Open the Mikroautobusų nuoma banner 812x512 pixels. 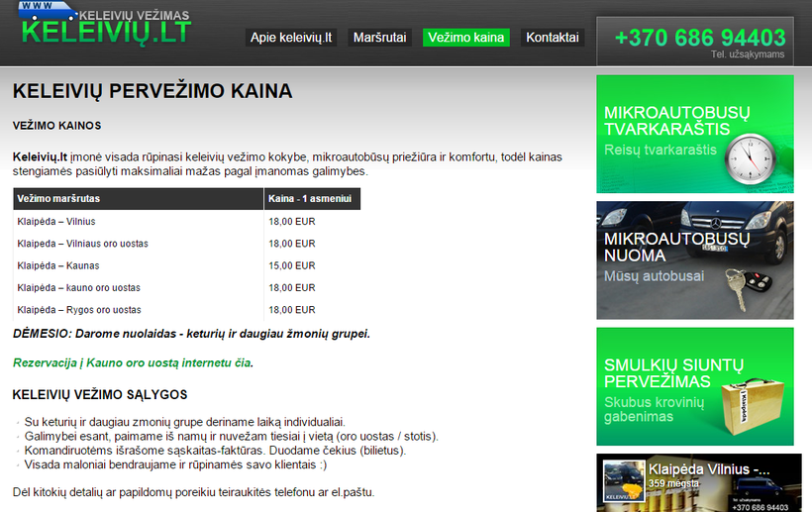pyautogui.click(x=695, y=260)
